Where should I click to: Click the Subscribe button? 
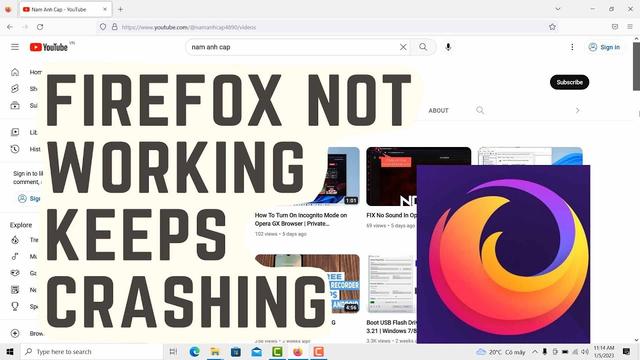pyautogui.click(x=569, y=82)
